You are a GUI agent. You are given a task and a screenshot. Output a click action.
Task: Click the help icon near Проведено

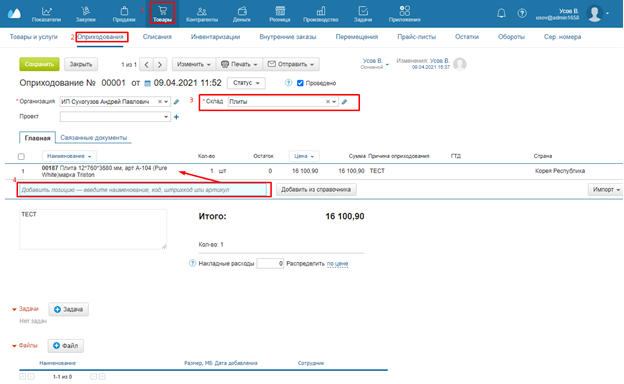coord(289,83)
